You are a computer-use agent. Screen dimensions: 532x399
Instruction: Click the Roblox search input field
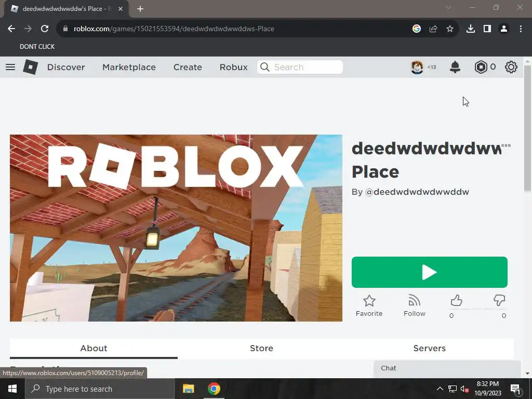click(300, 67)
